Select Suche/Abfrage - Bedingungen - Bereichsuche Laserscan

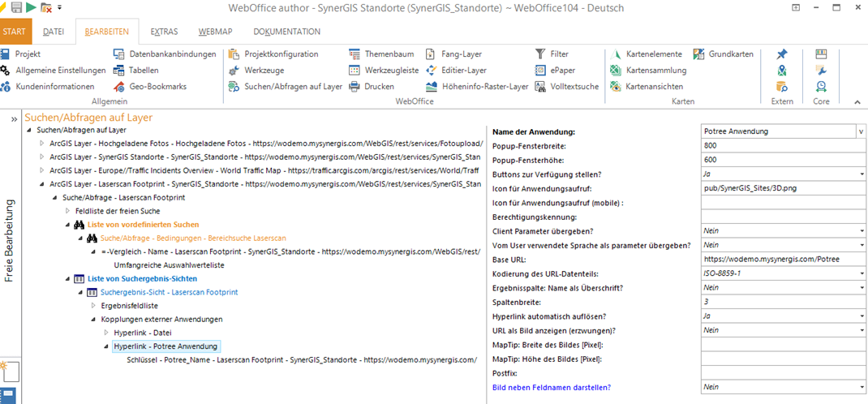(x=192, y=238)
